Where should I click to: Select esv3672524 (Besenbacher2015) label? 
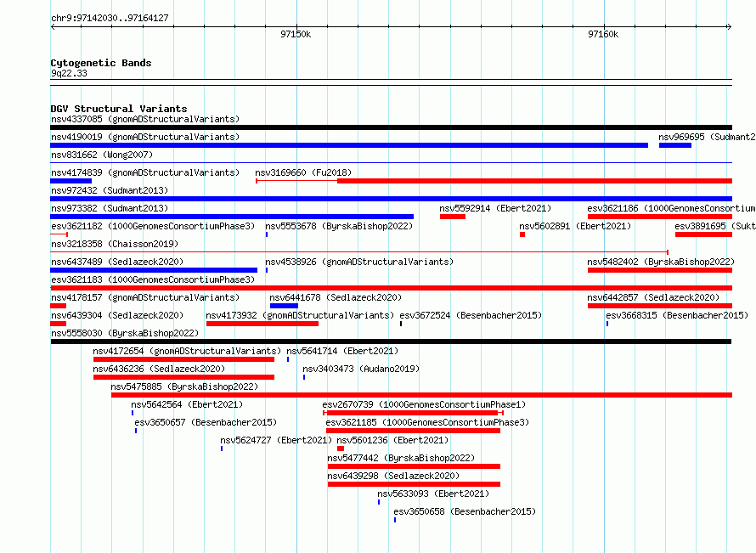click(x=471, y=315)
